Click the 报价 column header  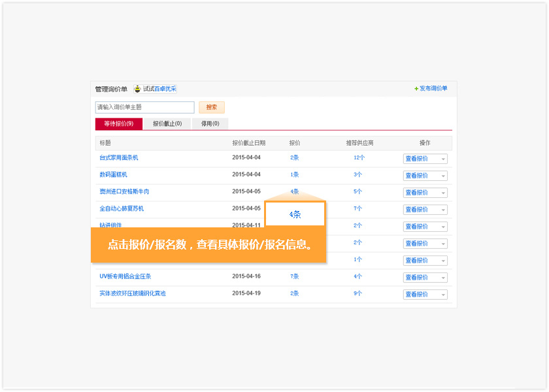coord(295,143)
